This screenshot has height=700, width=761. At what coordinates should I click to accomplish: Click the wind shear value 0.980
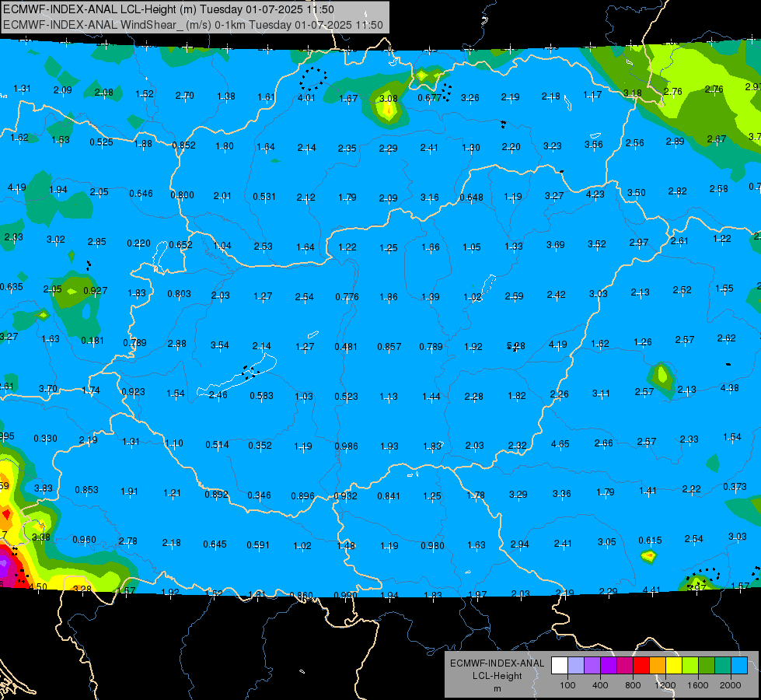432,545
